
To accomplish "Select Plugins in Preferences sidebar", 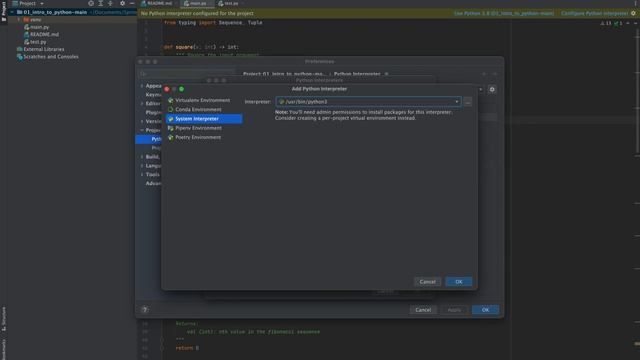I will tap(153, 113).
